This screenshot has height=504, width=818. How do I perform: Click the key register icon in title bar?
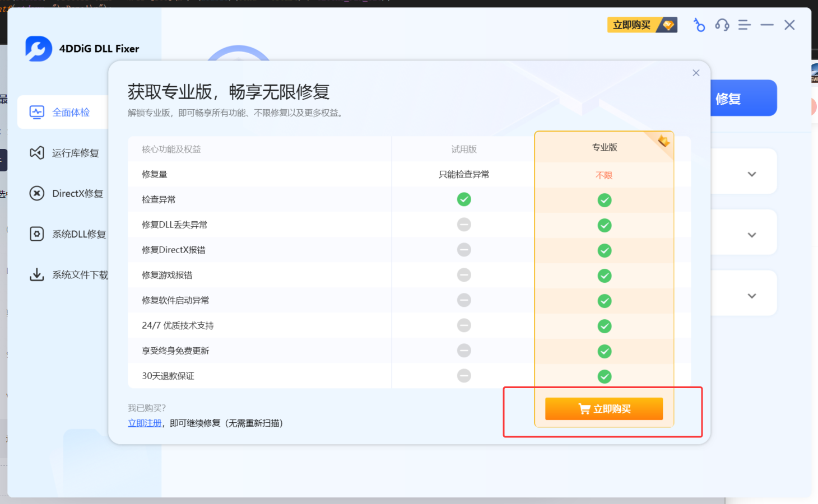pos(699,25)
